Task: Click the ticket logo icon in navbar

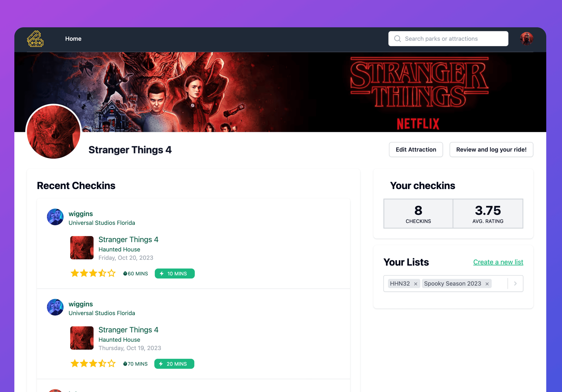Action: tap(35, 39)
